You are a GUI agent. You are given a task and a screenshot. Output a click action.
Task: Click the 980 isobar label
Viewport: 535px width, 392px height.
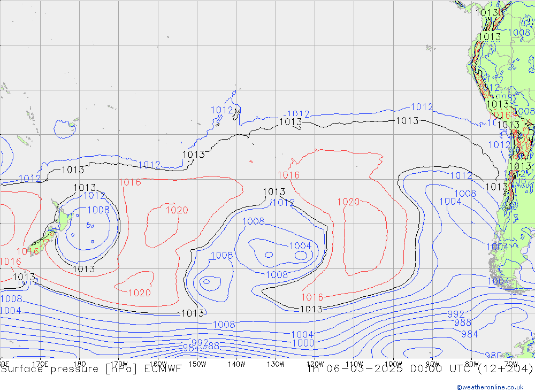point(493,356)
